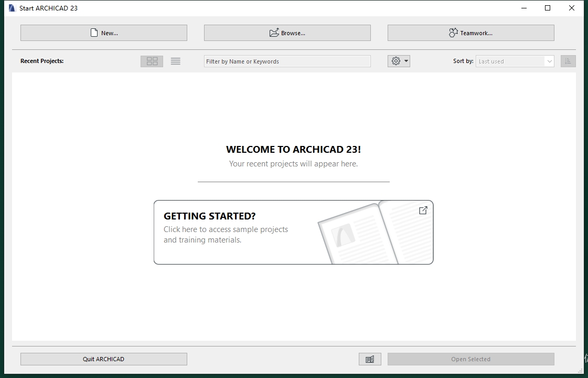Open the Browse... file button
This screenshot has height=378, width=588.
pos(287,33)
